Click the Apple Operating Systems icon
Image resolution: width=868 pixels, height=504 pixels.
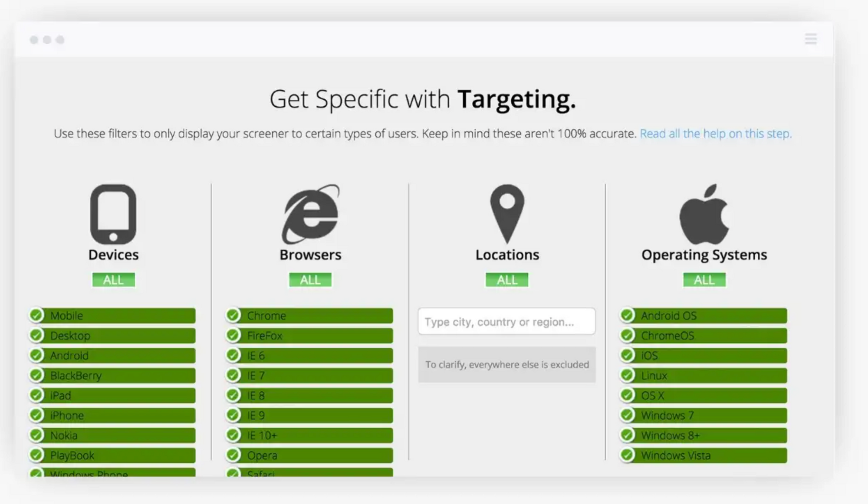pyautogui.click(x=704, y=214)
